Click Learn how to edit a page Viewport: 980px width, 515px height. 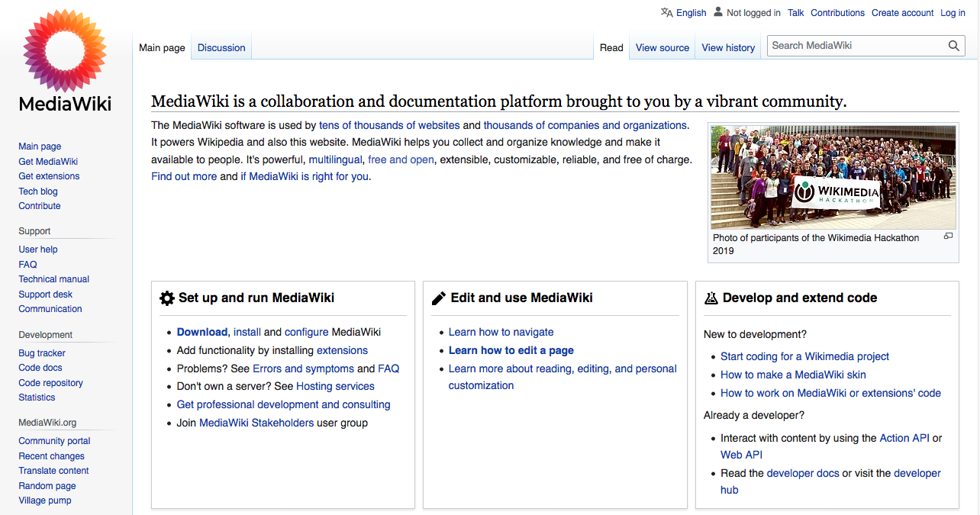coord(511,350)
